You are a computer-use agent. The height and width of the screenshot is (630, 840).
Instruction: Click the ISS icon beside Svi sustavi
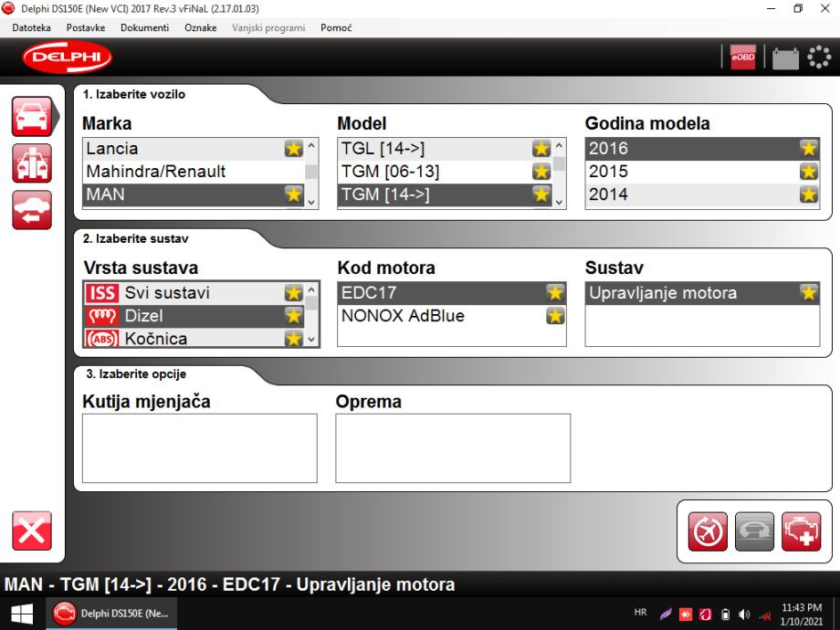click(101, 293)
